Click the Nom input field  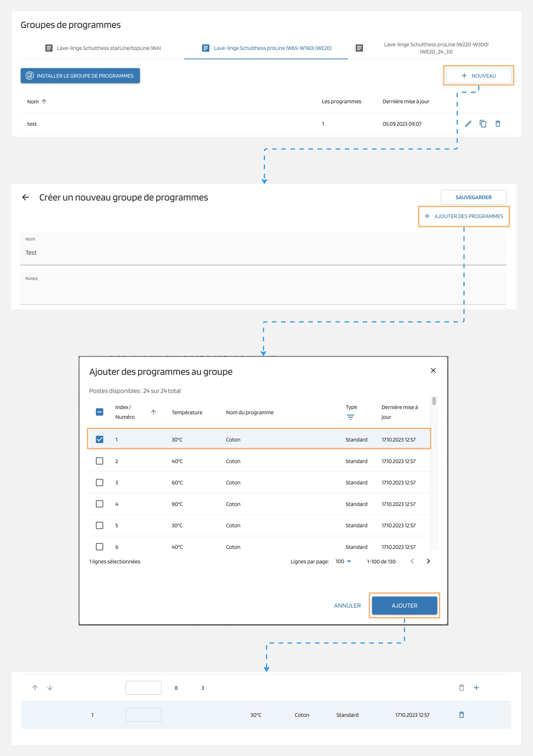coord(263,253)
